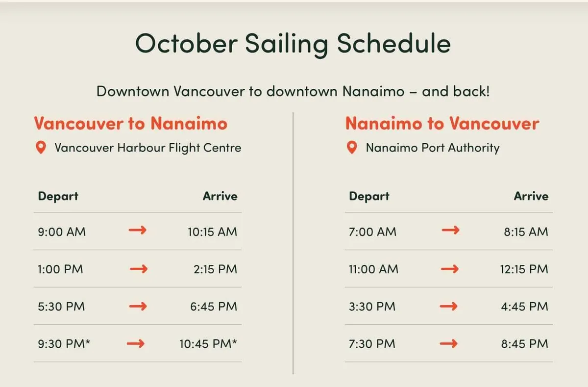Click the Vancouver Harbour Flight Centre text
588x387 pixels.
tap(148, 148)
